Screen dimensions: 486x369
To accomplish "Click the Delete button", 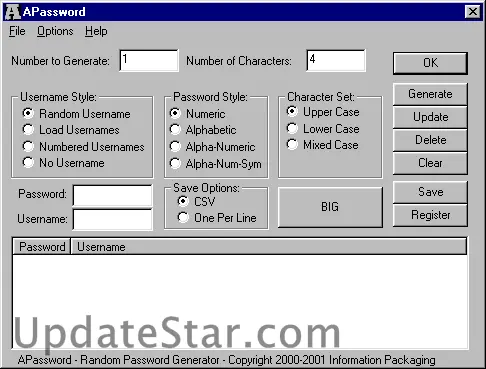I will pos(430,140).
